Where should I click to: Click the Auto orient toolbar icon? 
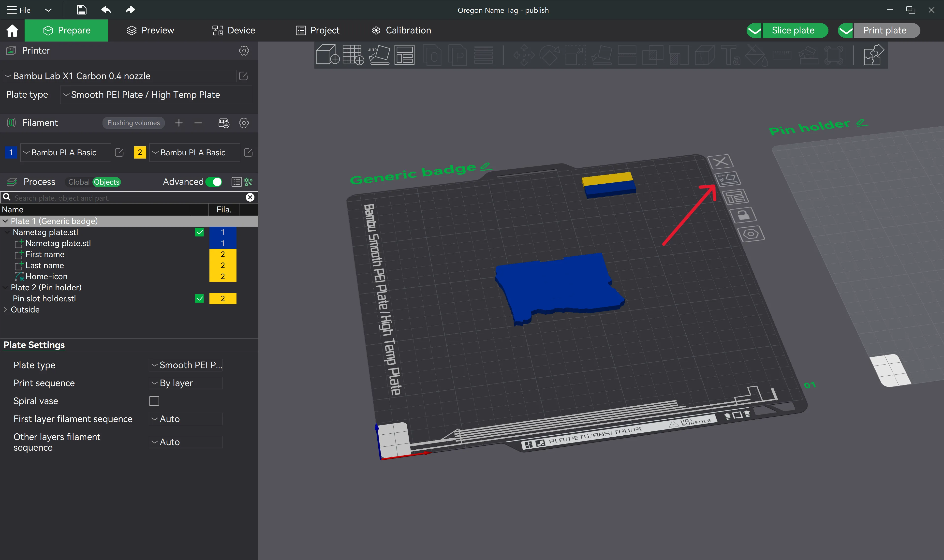tap(379, 55)
